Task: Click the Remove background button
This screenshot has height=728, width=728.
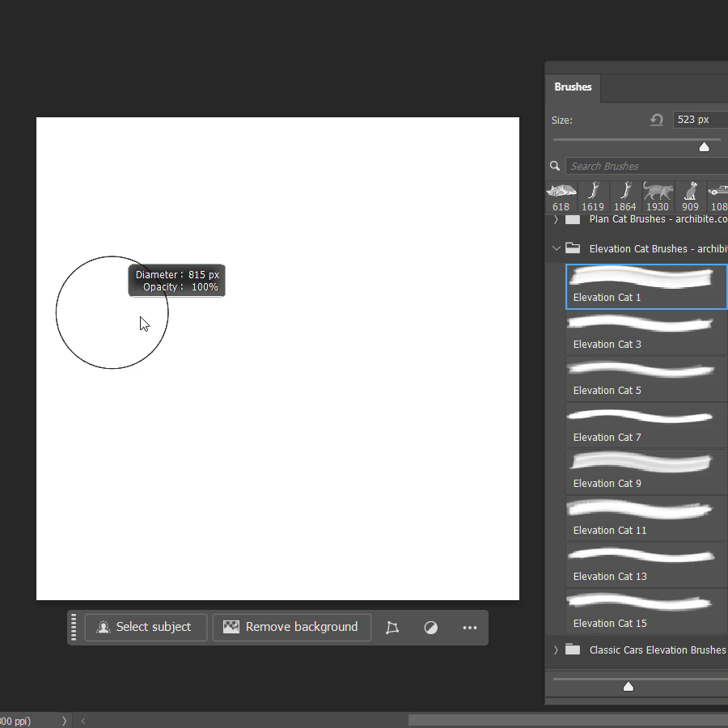Action: 292,628
